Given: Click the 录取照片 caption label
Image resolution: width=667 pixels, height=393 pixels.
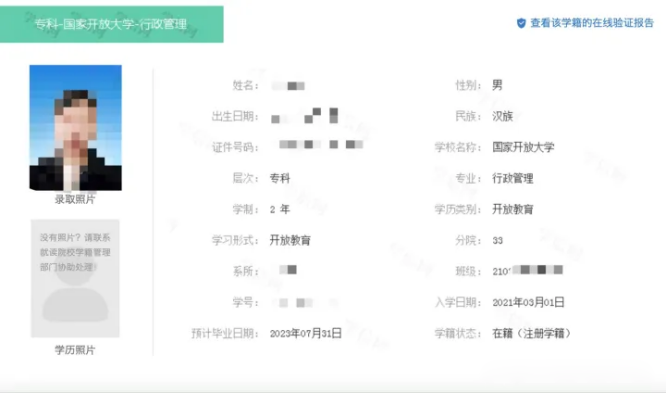Looking at the screenshot, I should tap(75, 199).
